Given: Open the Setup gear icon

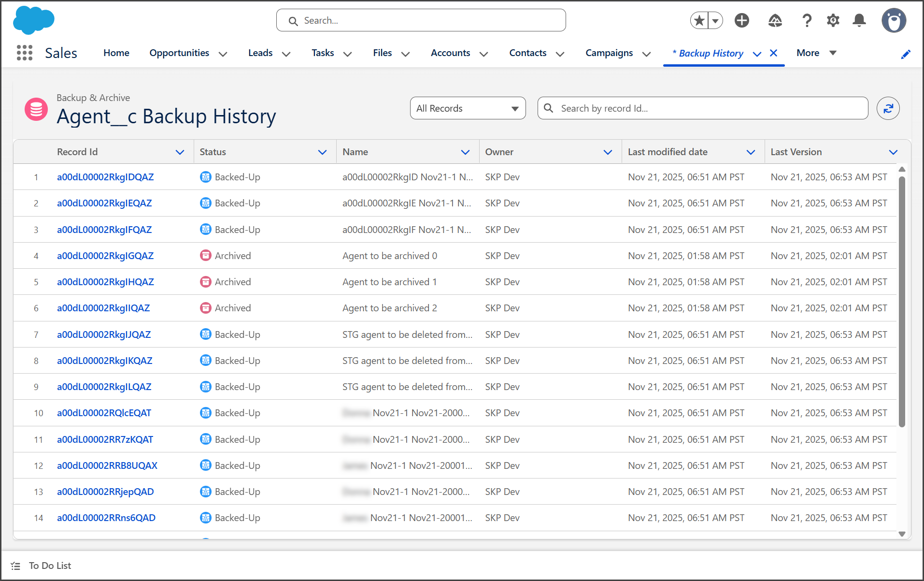Looking at the screenshot, I should point(833,20).
